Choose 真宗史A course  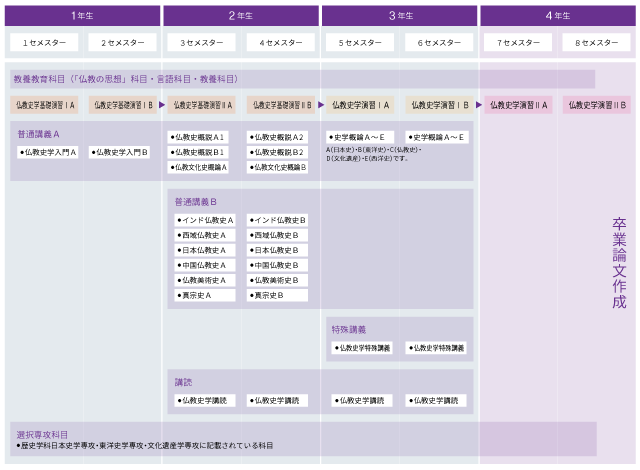click(205, 295)
